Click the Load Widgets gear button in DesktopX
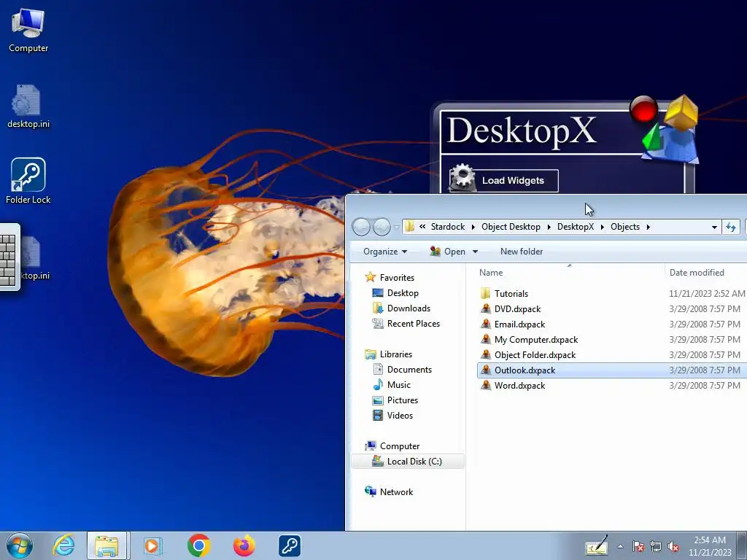 coord(503,180)
